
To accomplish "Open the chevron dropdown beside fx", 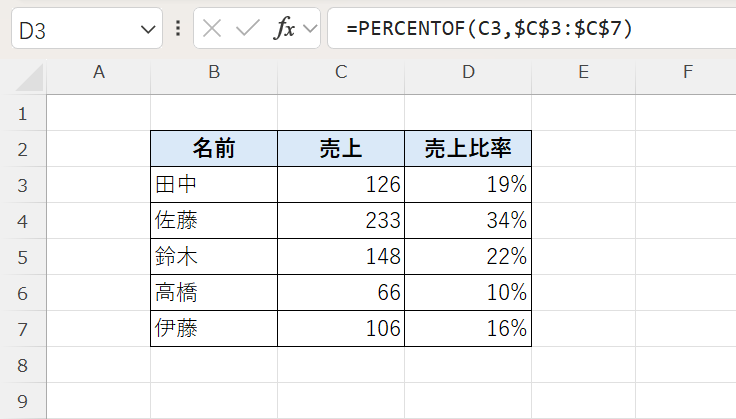I will pos(311,29).
